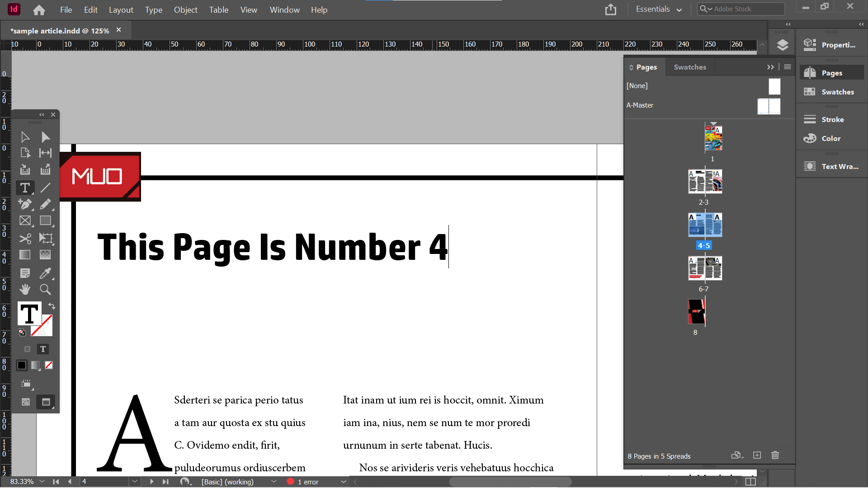Open the Layout menu
The height and width of the screenshot is (488, 868).
tap(121, 9)
